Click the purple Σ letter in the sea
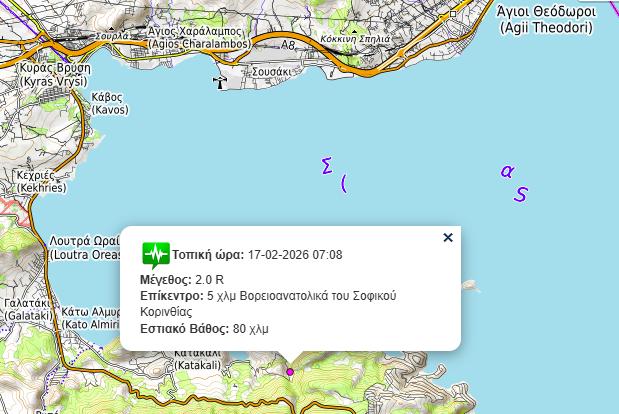619x414 pixels. (x=326, y=166)
